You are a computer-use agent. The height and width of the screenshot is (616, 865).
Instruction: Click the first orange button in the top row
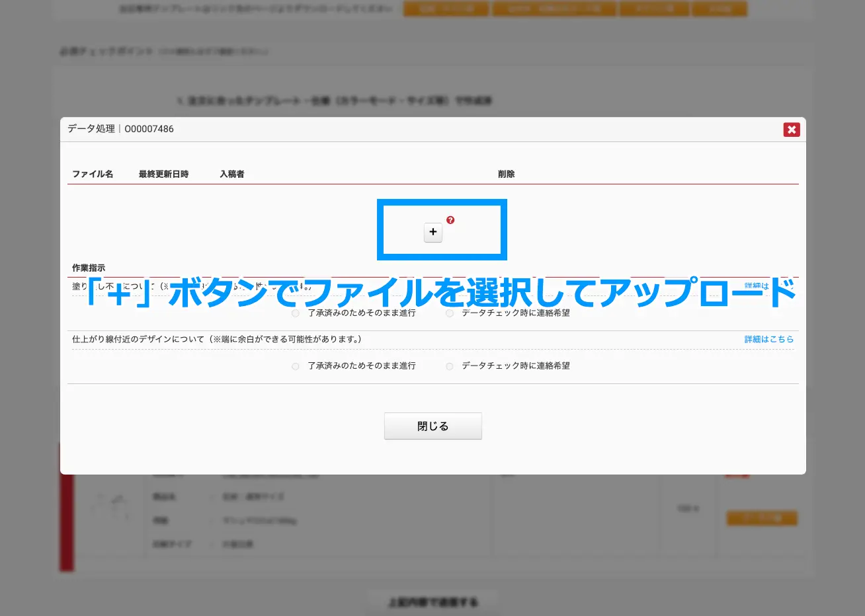point(446,9)
